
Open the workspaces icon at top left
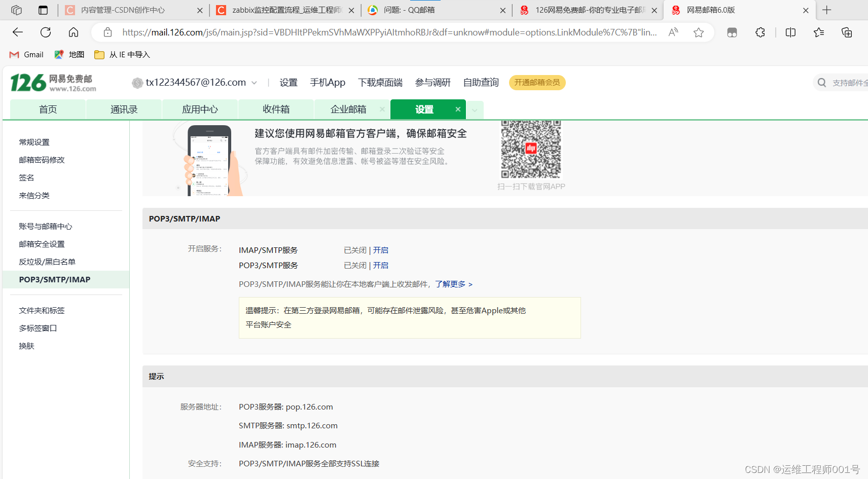(16, 10)
